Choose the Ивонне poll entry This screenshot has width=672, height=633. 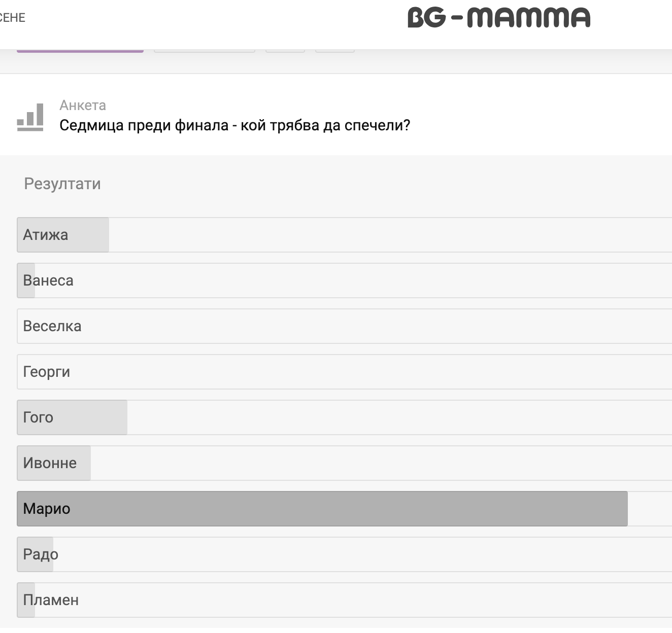click(x=54, y=463)
